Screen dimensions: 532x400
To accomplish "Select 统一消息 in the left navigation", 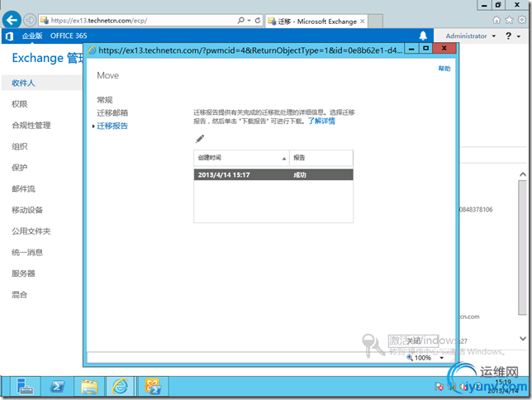I will 27,252.
